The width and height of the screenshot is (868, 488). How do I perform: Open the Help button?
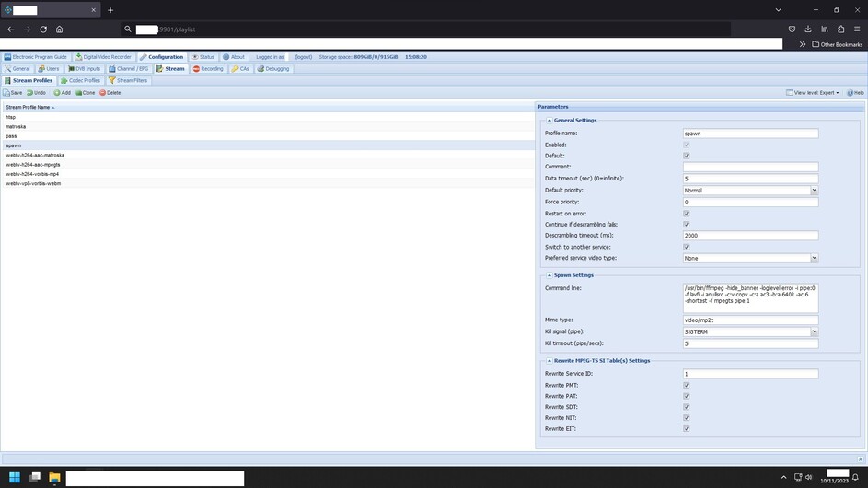click(855, 92)
